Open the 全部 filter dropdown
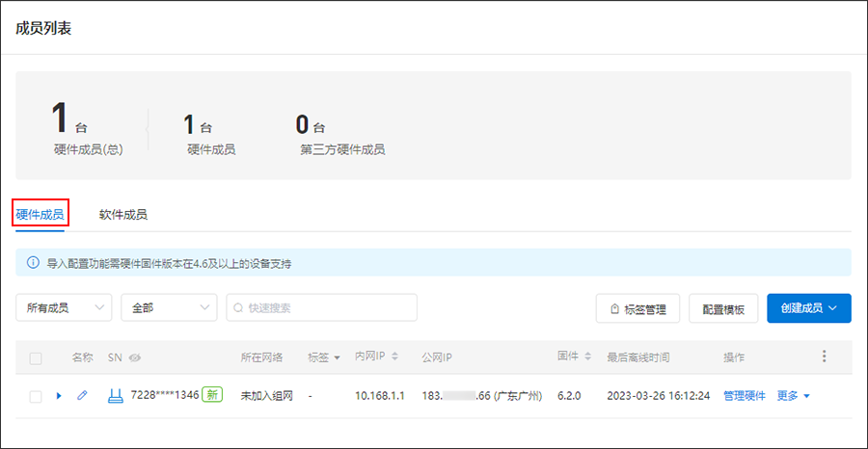 (169, 307)
